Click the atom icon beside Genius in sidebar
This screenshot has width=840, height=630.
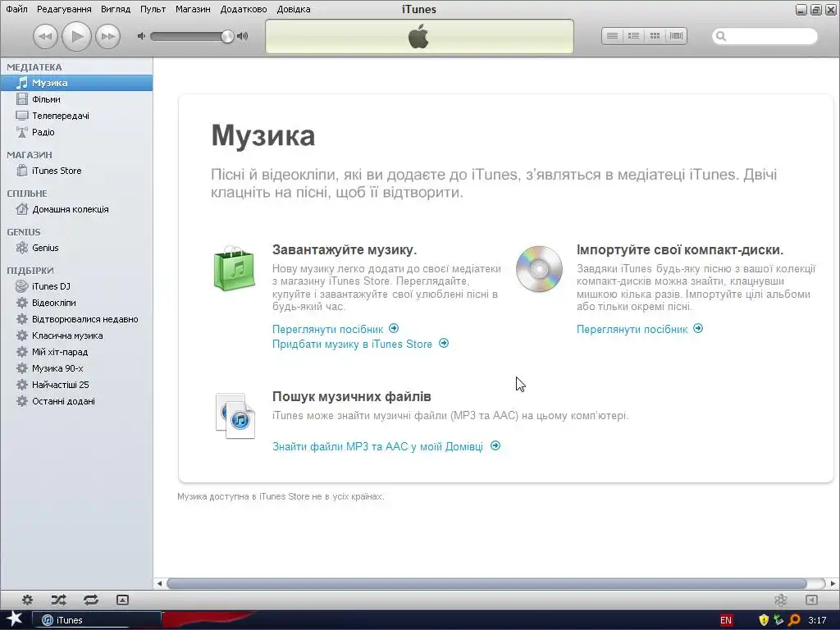(22, 248)
